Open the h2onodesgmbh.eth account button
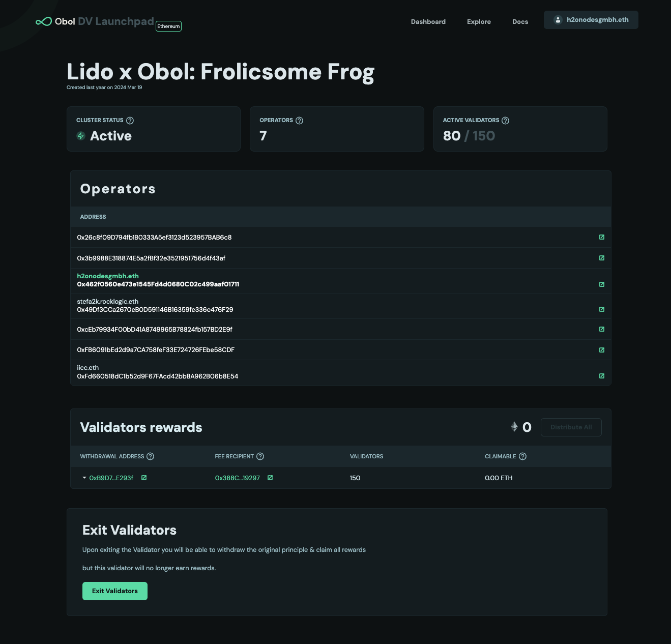The height and width of the screenshot is (644, 671). pos(591,20)
